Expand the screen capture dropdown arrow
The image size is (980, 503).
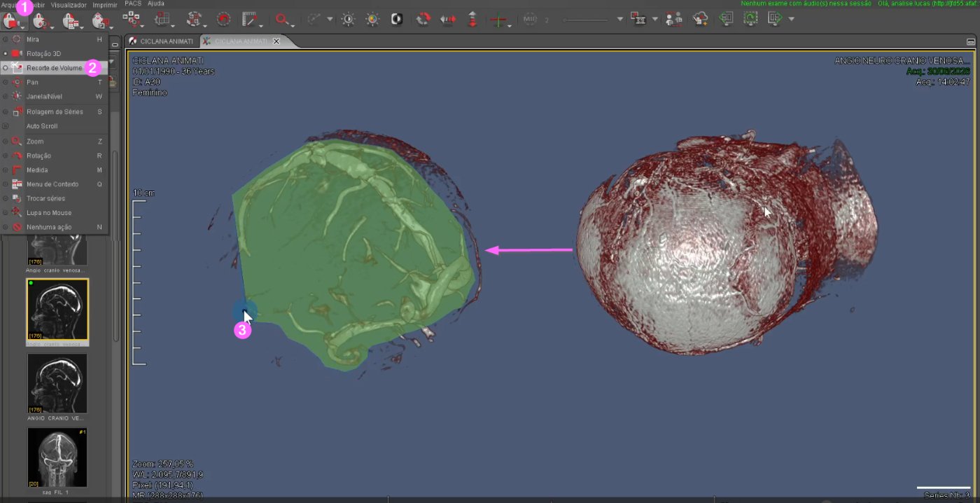click(655, 20)
